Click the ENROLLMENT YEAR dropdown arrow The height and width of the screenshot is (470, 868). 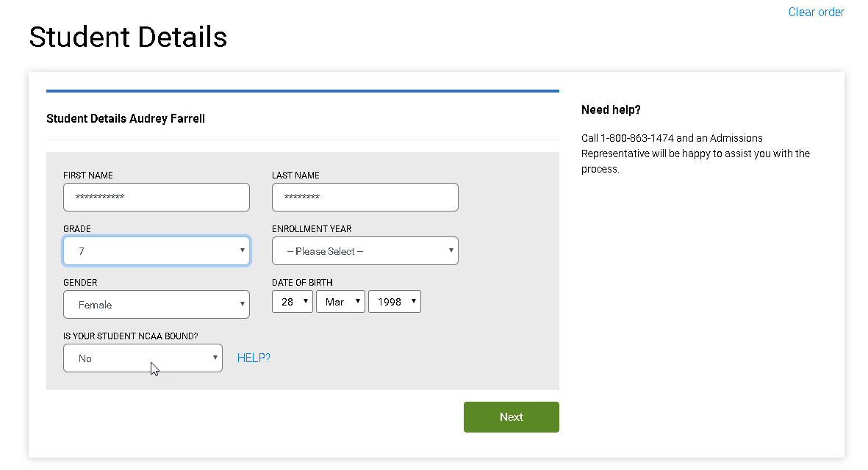pos(451,250)
